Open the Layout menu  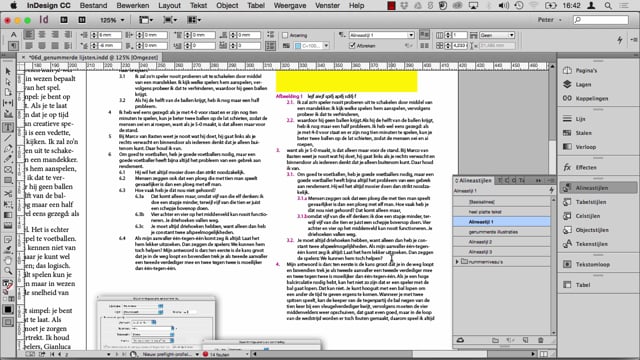click(x=169, y=5)
